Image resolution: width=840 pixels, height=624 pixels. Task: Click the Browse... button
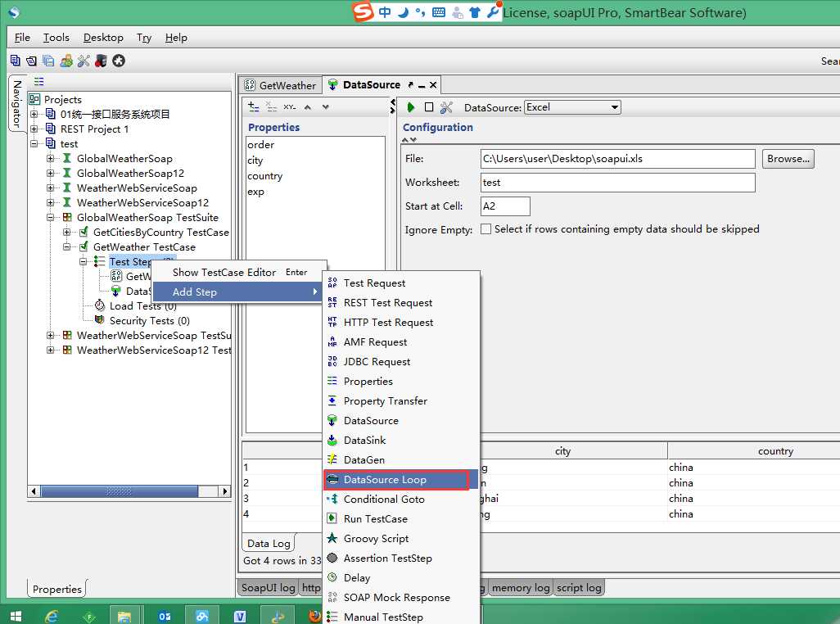(788, 159)
